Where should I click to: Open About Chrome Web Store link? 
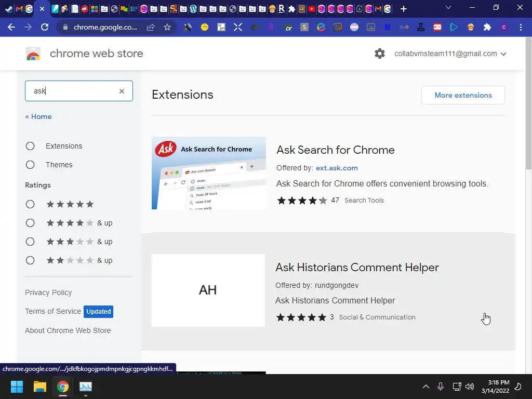[68, 330]
